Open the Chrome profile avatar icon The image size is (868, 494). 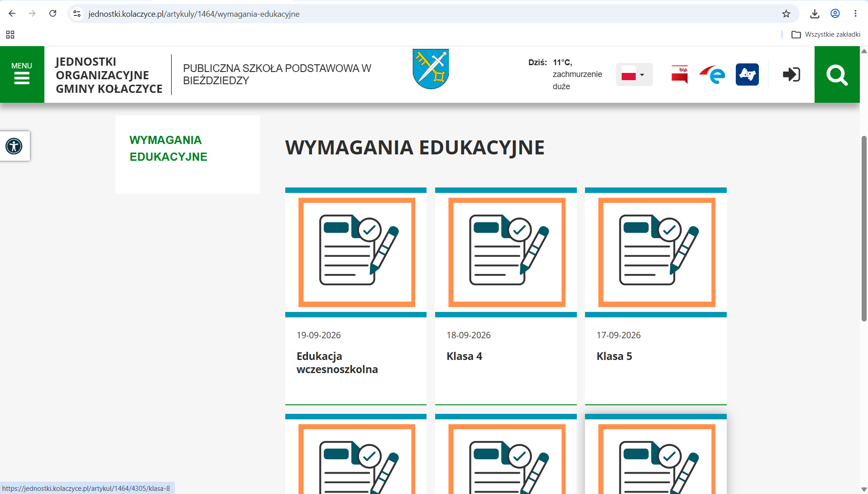[835, 14]
